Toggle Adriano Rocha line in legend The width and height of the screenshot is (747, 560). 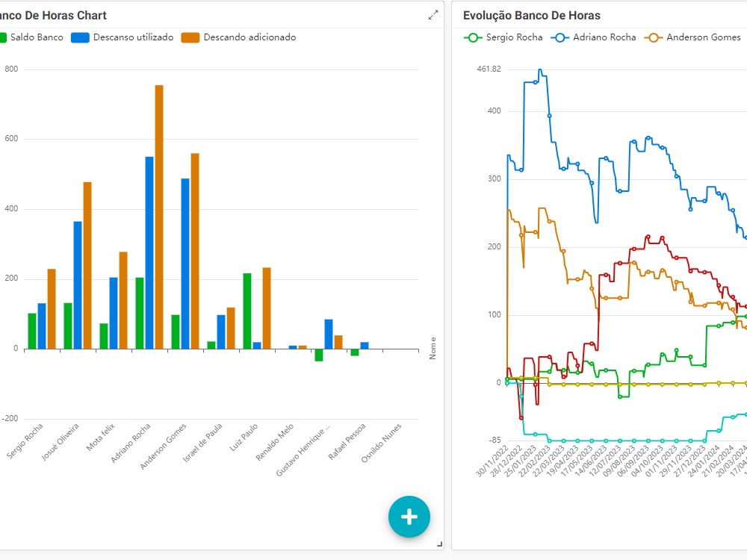(x=594, y=37)
